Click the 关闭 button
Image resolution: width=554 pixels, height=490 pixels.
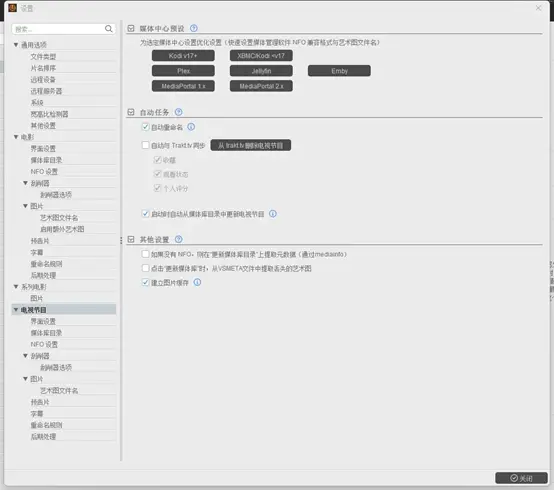coord(521,478)
